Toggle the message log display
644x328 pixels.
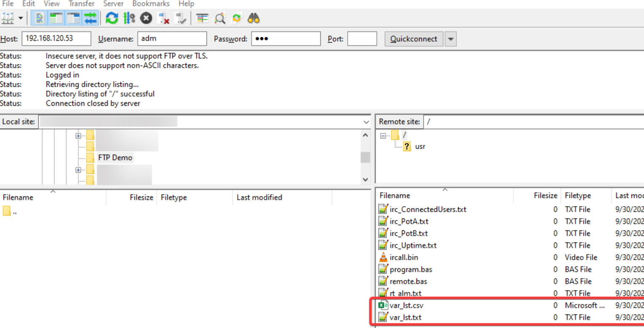coord(39,18)
